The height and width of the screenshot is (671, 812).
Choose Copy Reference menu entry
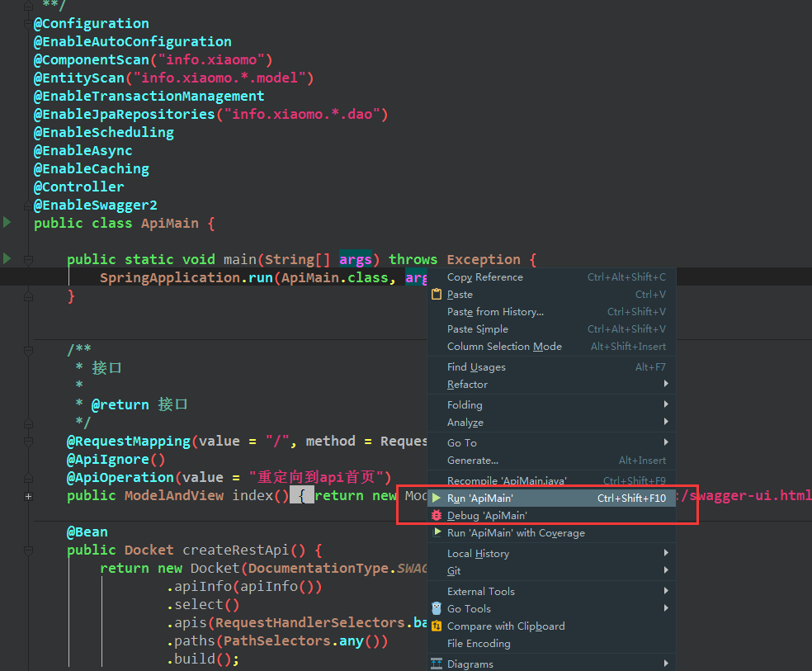[x=484, y=277]
